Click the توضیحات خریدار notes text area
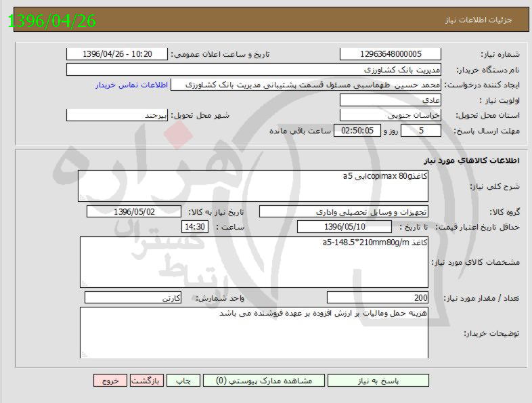The height and width of the screenshot is (403, 532). (254, 332)
